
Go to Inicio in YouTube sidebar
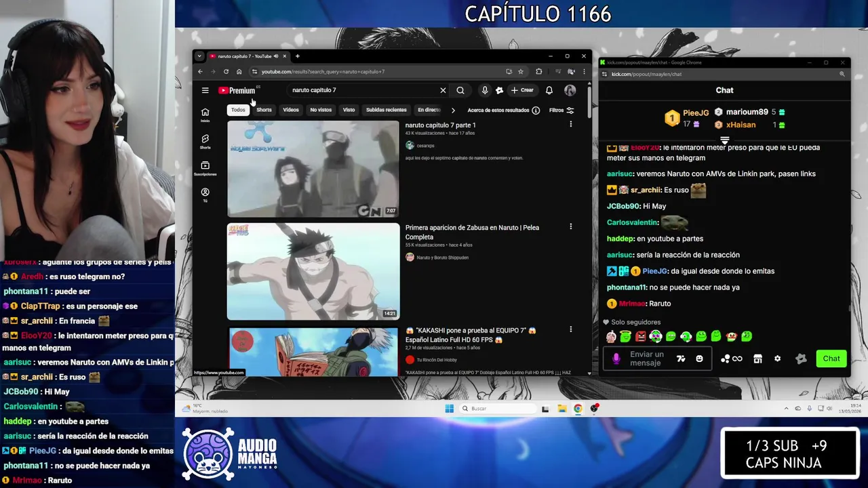pos(205,115)
